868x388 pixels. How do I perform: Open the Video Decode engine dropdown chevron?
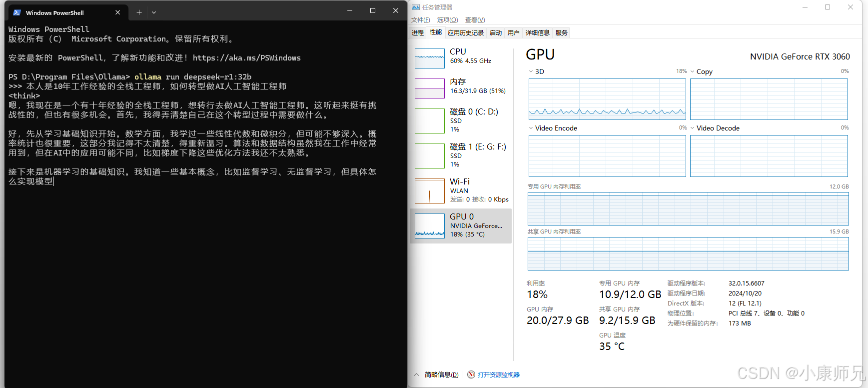tap(692, 128)
